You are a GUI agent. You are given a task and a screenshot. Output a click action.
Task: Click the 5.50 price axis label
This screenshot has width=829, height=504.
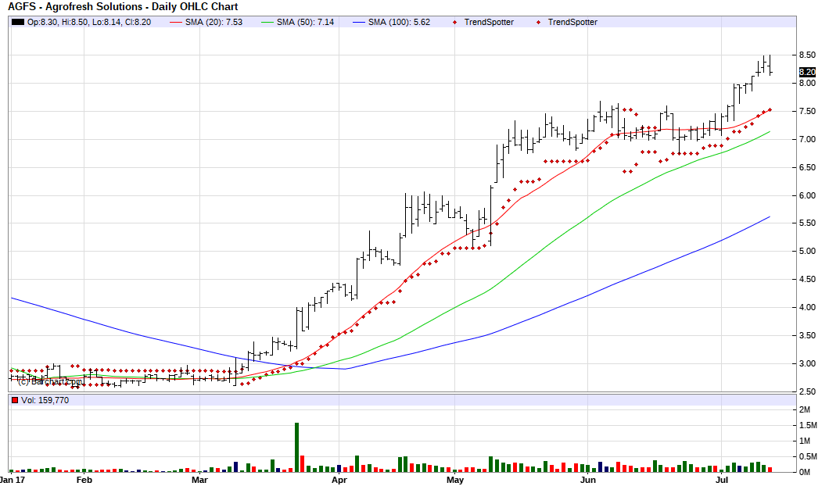(x=807, y=223)
